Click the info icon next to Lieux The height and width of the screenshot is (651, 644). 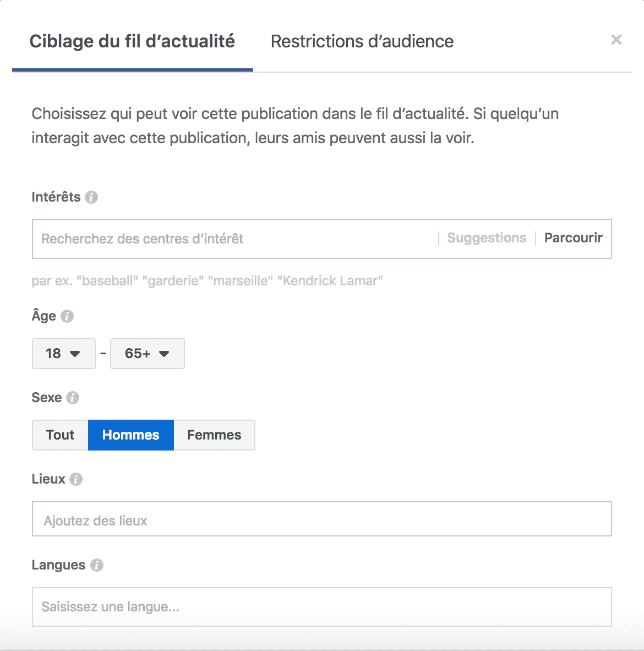click(76, 479)
